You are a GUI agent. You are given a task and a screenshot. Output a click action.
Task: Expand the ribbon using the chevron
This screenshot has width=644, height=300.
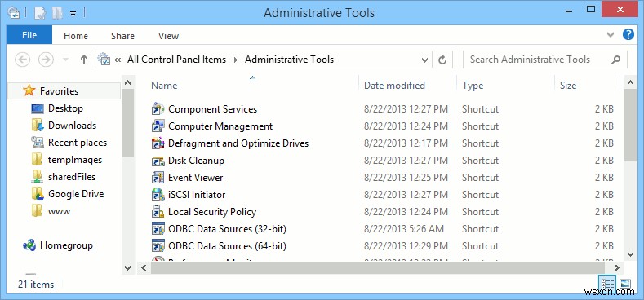point(611,34)
